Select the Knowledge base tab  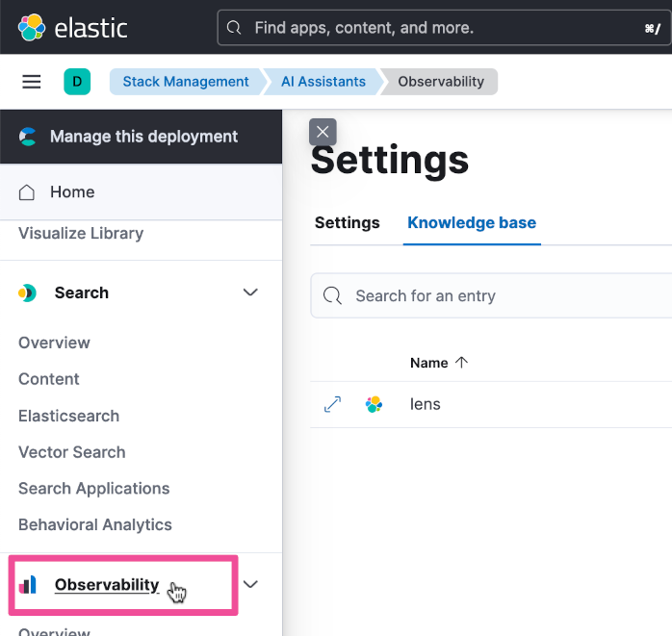472,222
